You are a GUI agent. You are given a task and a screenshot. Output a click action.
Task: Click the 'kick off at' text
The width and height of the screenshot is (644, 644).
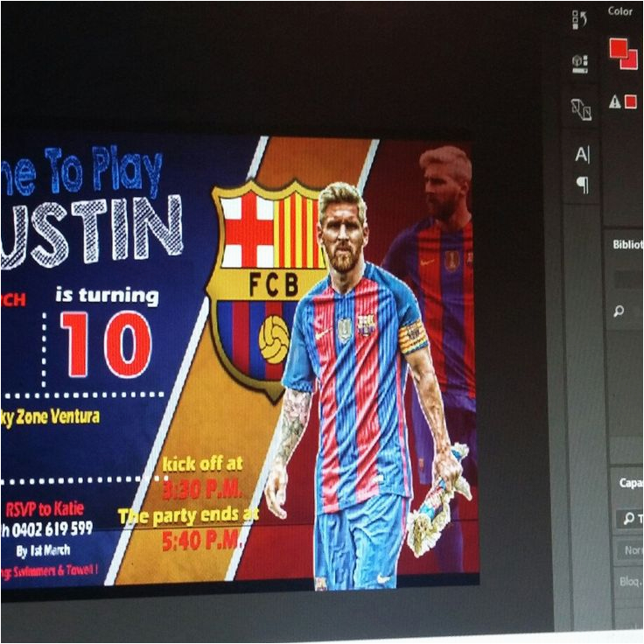tap(202, 464)
